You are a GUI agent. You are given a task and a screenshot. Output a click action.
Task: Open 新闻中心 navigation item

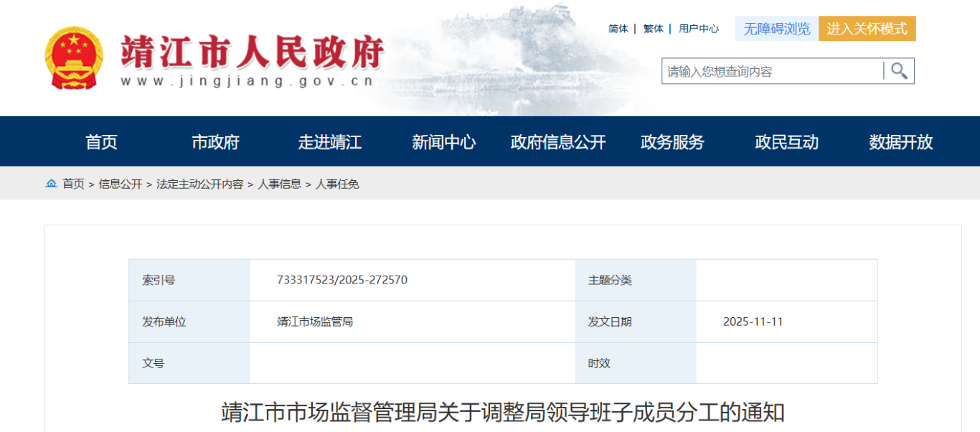[443, 142]
